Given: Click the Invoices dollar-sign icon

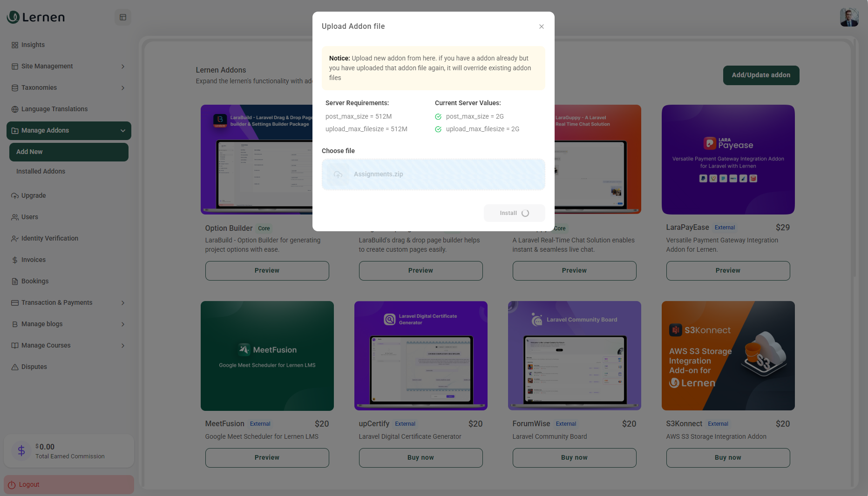Looking at the screenshot, I should point(14,260).
